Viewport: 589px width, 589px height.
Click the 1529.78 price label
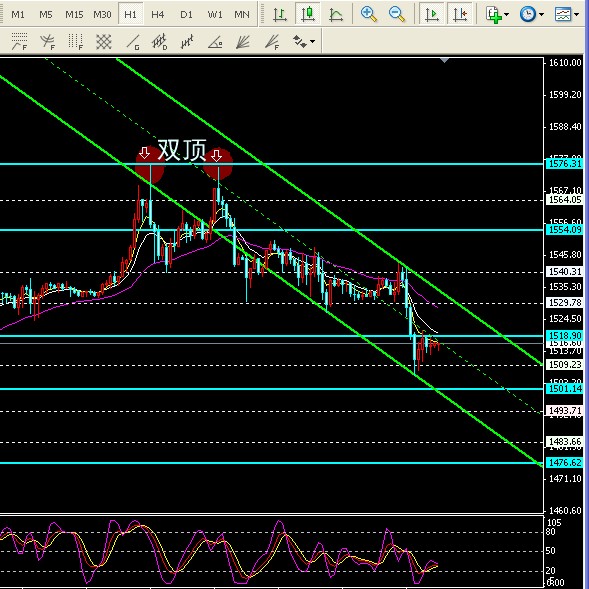click(565, 302)
